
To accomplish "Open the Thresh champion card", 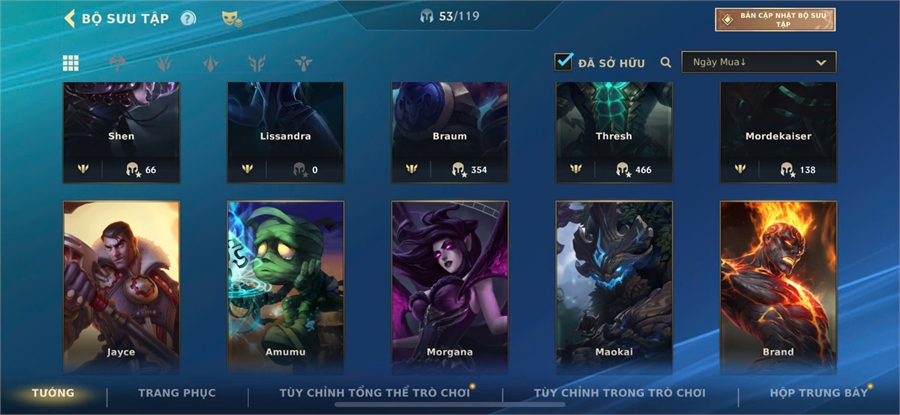I will click(x=614, y=133).
